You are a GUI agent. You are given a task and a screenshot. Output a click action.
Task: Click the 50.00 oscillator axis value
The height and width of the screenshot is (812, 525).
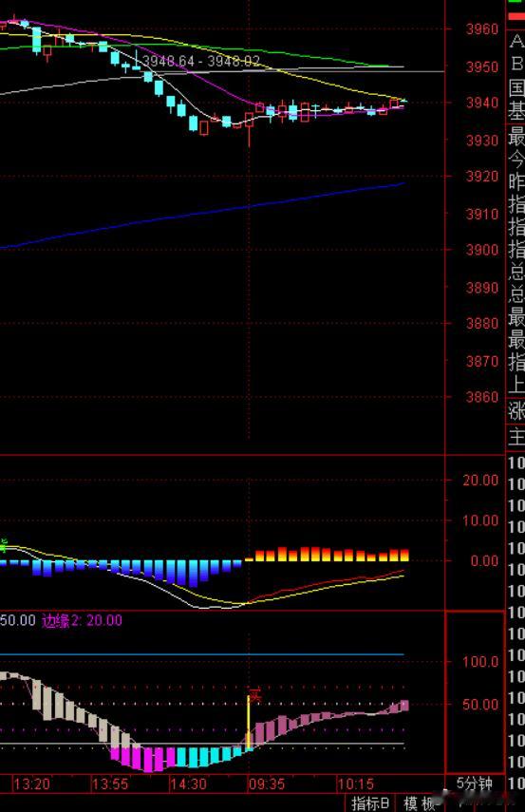click(480, 705)
